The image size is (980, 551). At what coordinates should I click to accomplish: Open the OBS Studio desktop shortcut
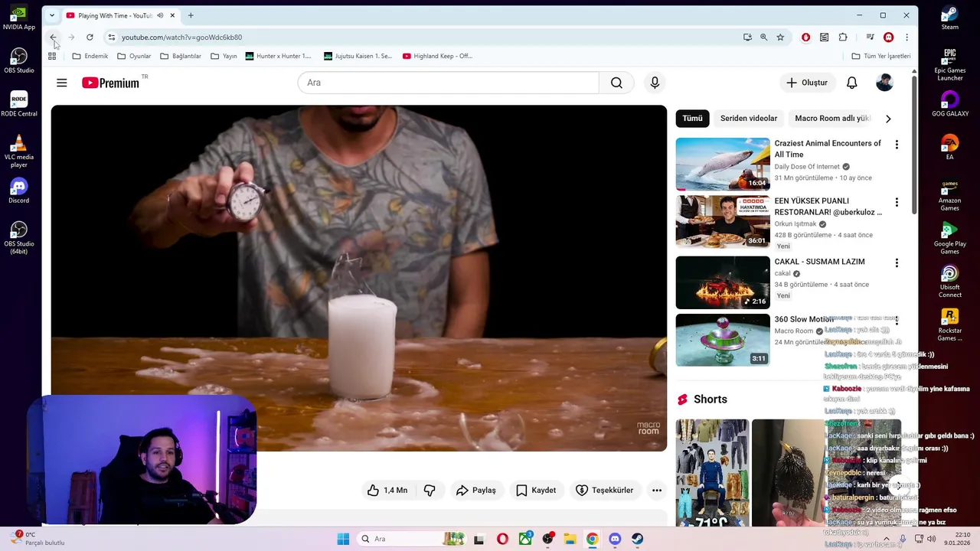(x=19, y=61)
